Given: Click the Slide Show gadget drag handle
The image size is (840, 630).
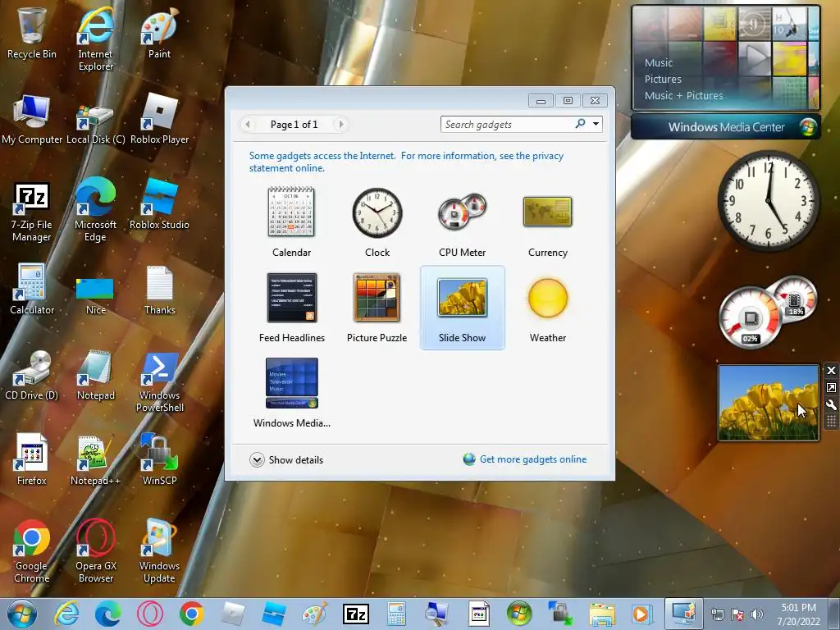Looking at the screenshot, I should (x=831, y=421).
